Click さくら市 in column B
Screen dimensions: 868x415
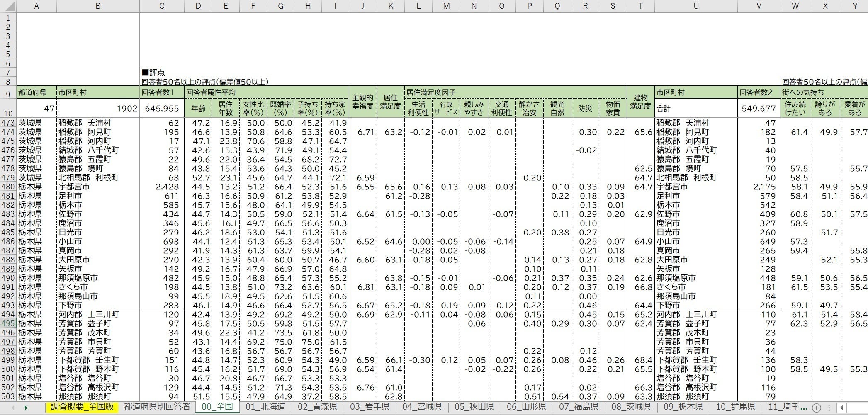(x=98, y=287)
